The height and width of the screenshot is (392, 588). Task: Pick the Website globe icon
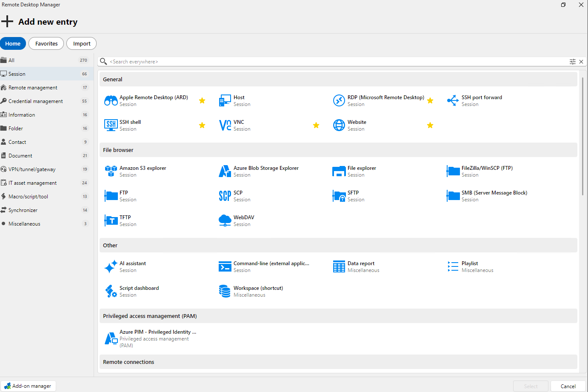pyautogui.click(x=339, y=125)
